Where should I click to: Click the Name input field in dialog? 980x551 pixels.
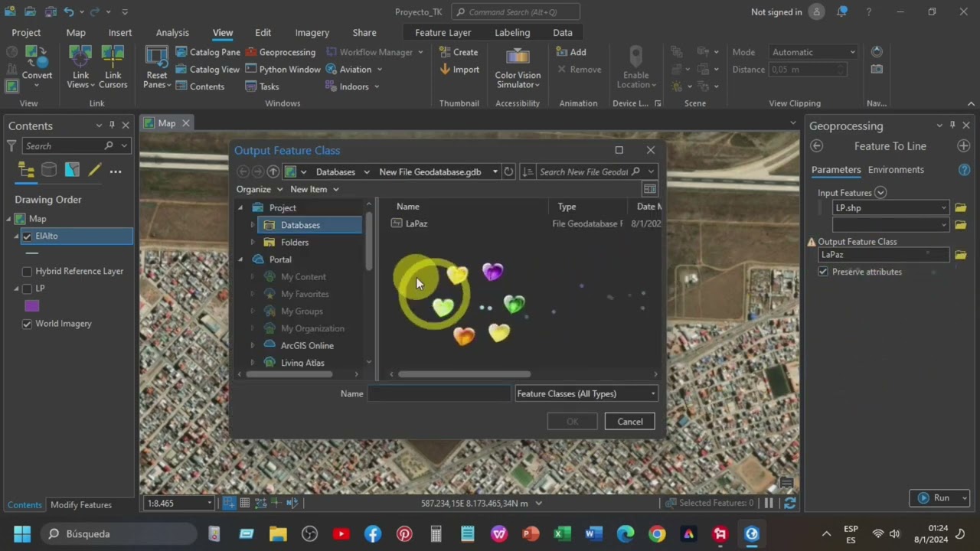(439, 394)
